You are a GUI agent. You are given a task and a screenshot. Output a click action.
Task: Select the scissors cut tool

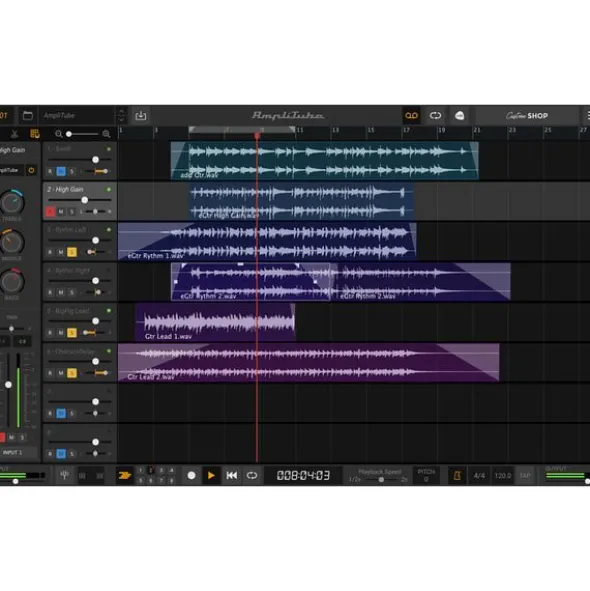[14, 134]
